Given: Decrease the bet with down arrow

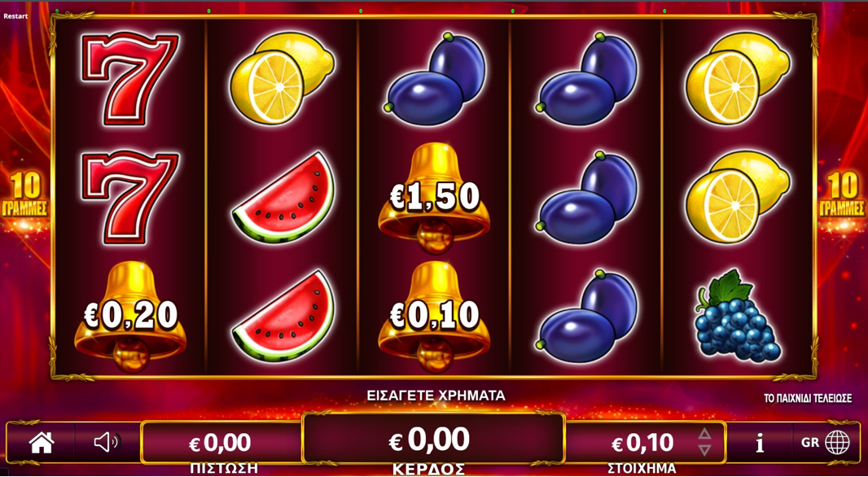Looking at the screenshot, I should pyautogui.click(x=704, y=450).
